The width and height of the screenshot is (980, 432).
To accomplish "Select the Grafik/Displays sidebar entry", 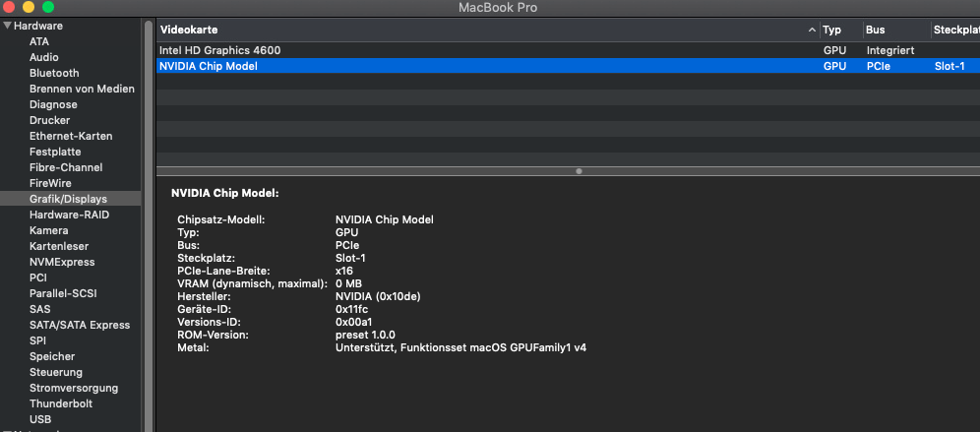I will [68, 199].
